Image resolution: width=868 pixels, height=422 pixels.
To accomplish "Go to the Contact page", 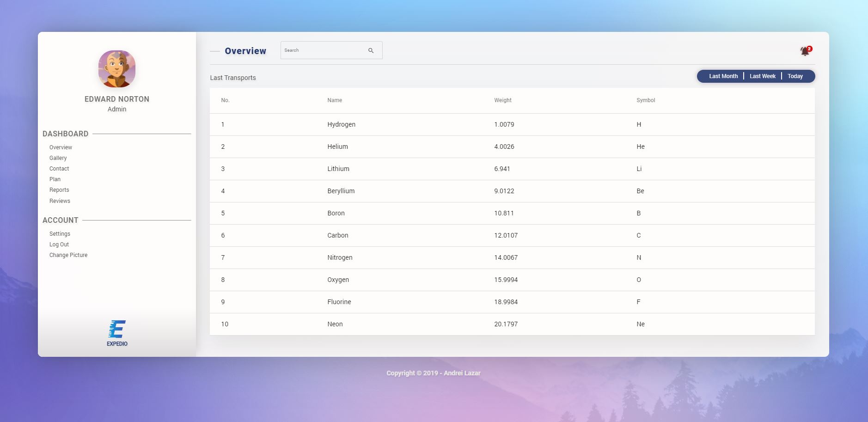I will (x=59, y=168).
